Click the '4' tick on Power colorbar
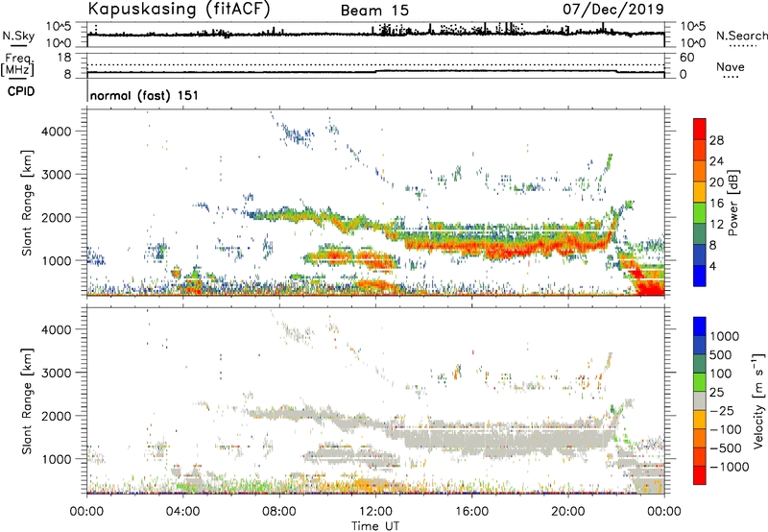Image resolution: width=768 pixels, height=532 pixels. [712, 266]
